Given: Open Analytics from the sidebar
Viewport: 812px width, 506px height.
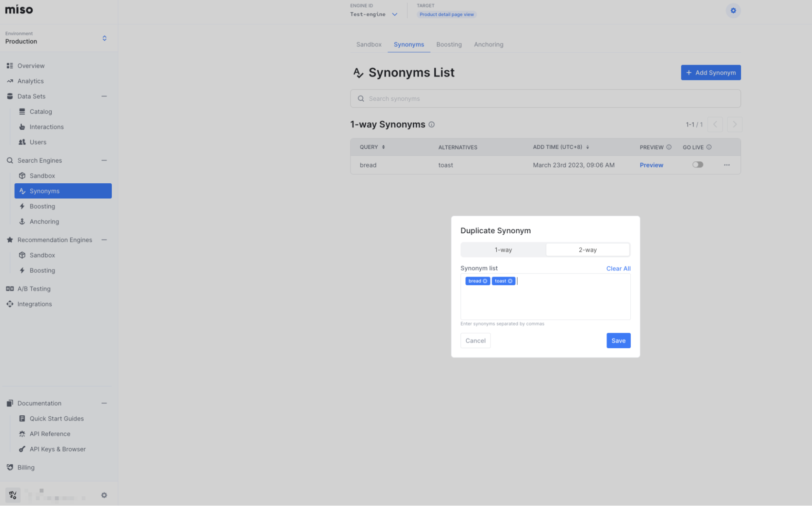Looking at the screenshot, I should (x=30, y=81).
